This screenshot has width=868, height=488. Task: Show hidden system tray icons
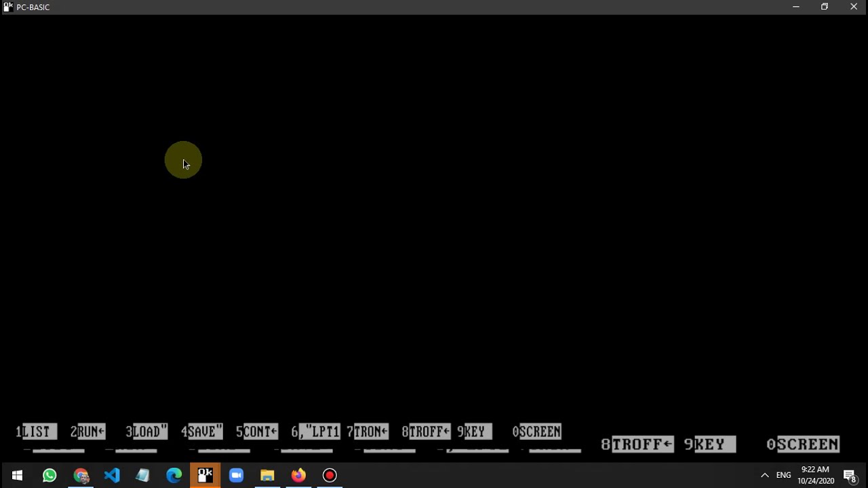click(x=765, y=475)
